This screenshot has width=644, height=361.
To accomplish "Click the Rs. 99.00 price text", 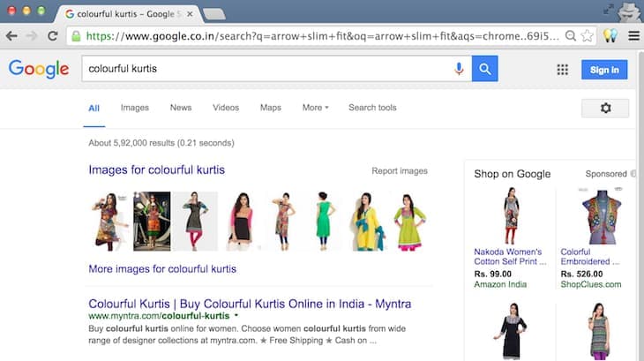I will click(492, 274).
